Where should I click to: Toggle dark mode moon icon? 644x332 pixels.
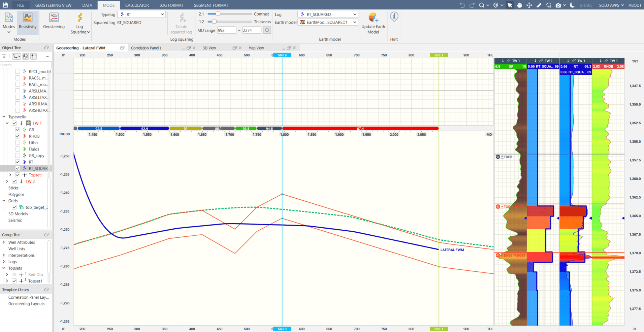click(572, 5)
